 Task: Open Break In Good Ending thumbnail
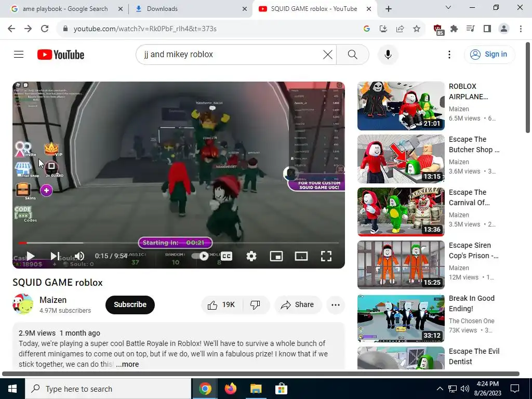click(401, 318)
